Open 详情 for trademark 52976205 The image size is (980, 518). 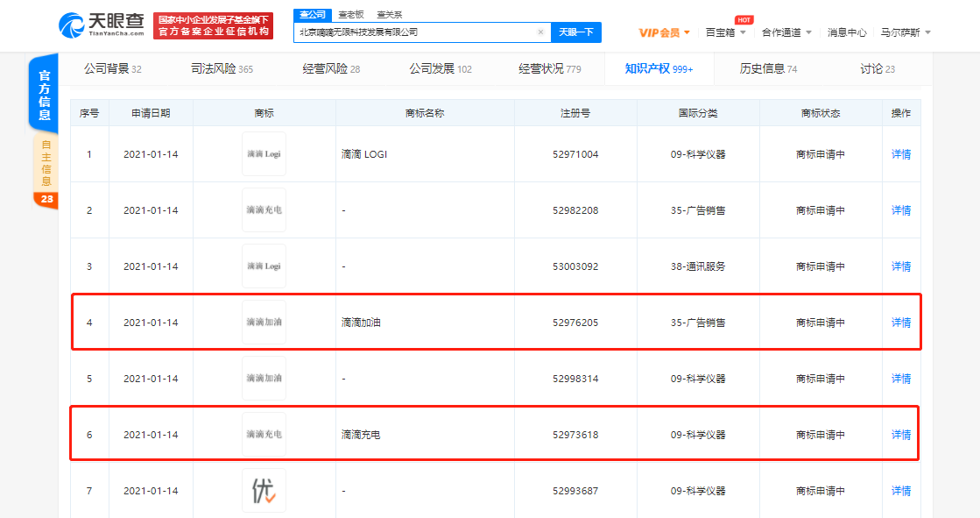click(x=900, y=323)
